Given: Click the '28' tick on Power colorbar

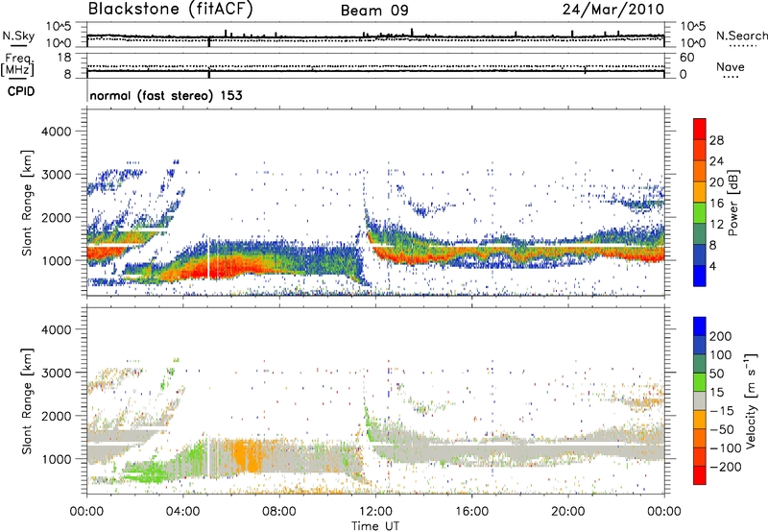Looking at the screenshot, I should click(x=716, y=140).
